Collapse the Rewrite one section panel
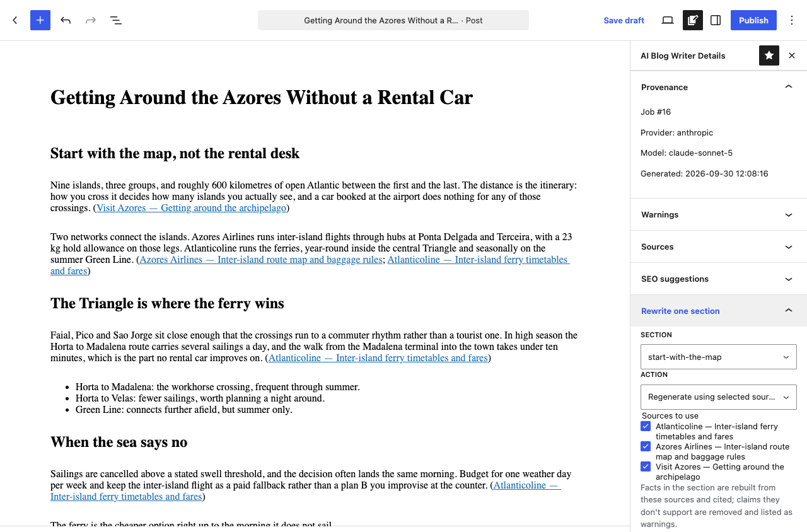The width and height of the screenshot is (807, 532). tap(719, 311)
